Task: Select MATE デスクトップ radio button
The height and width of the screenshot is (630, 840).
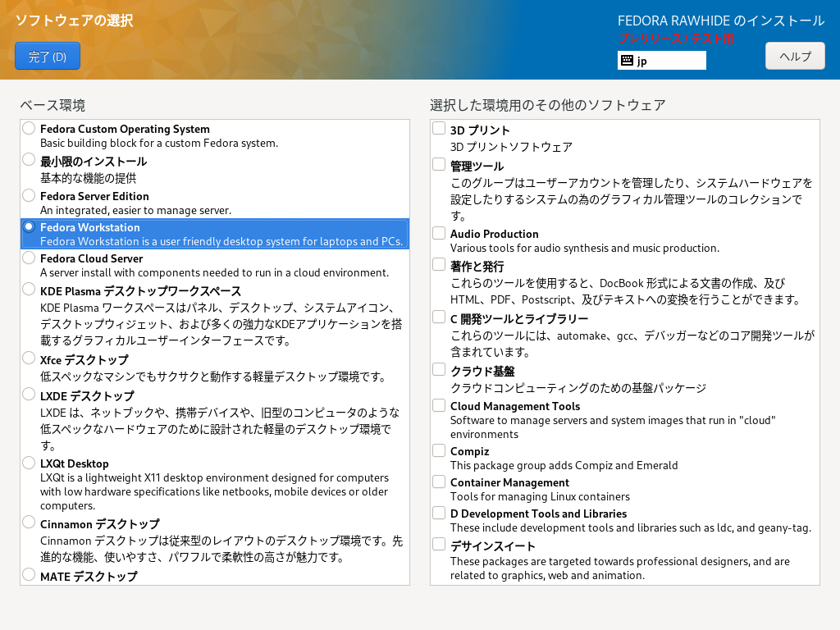Action: [x=29, y=575]
